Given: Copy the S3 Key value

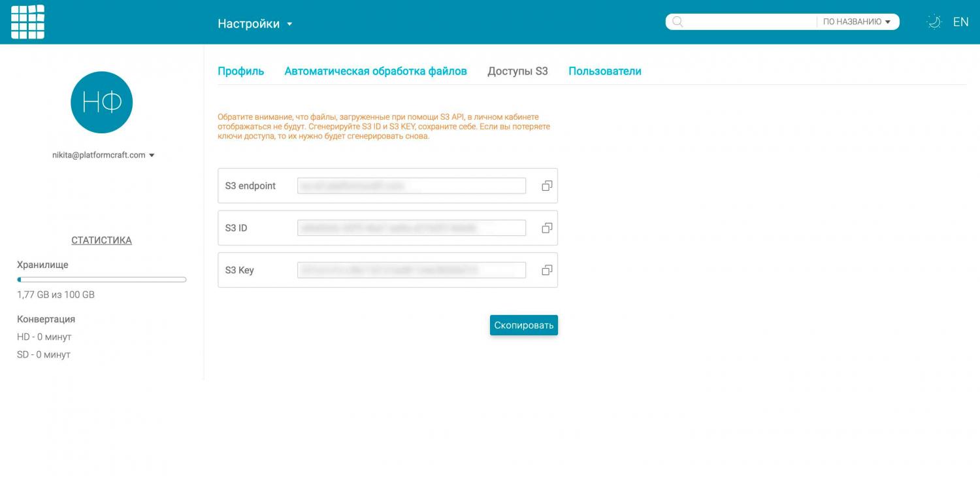Looking at the screenshot, I should [x=547, y=270].
